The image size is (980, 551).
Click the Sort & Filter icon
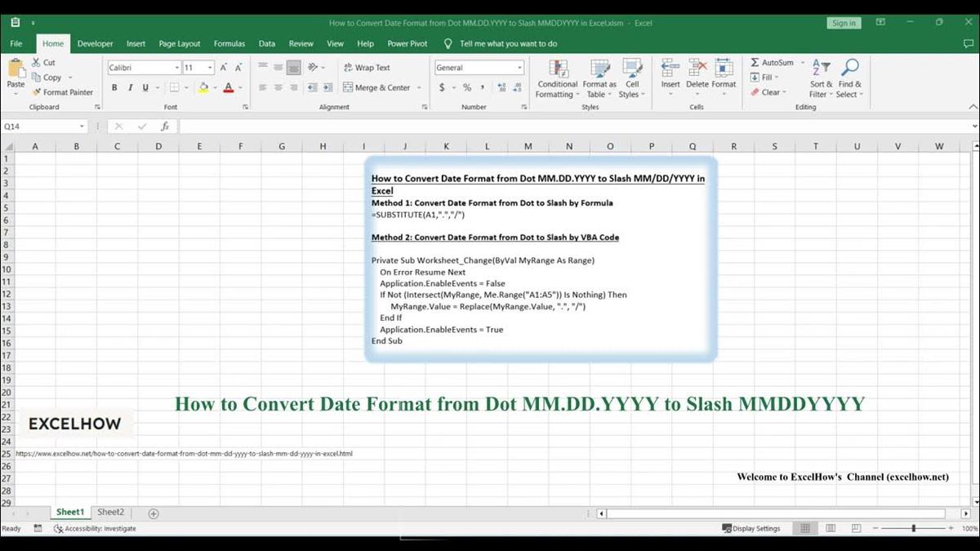click(819, 78)
